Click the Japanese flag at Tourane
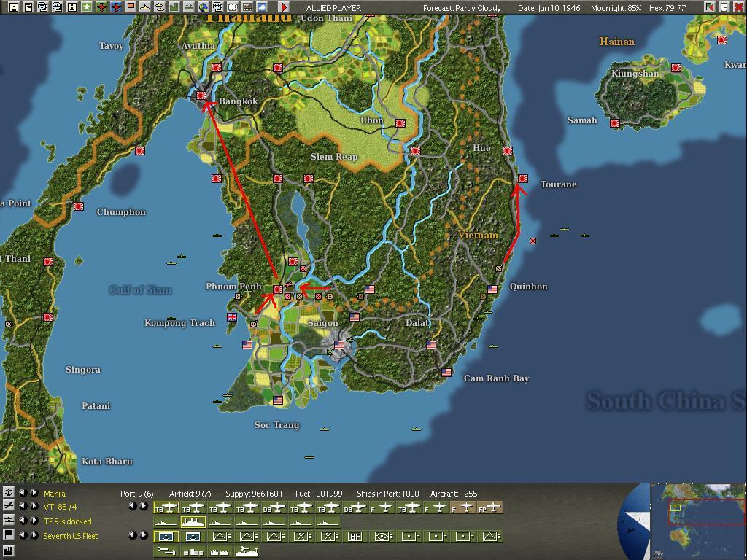This screenshot has height=560, width=747. point(523,179)
